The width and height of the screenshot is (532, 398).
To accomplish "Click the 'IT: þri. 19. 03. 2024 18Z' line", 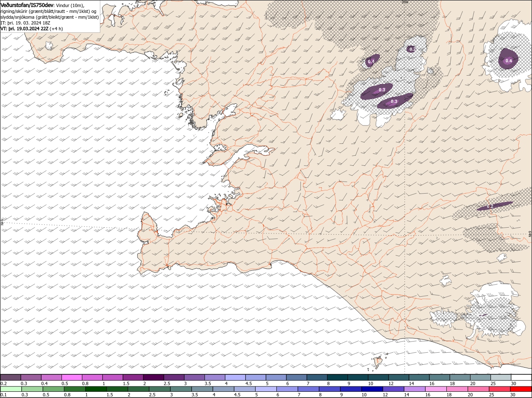I will click(25, 23).
